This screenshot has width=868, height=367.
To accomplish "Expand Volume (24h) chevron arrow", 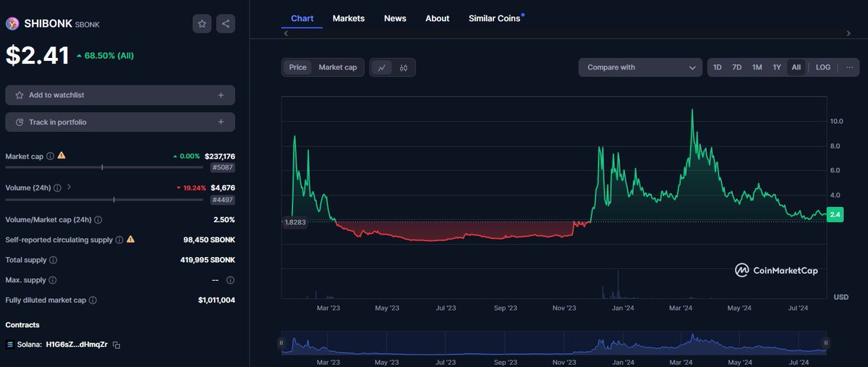I will click(x=69, y=187).
